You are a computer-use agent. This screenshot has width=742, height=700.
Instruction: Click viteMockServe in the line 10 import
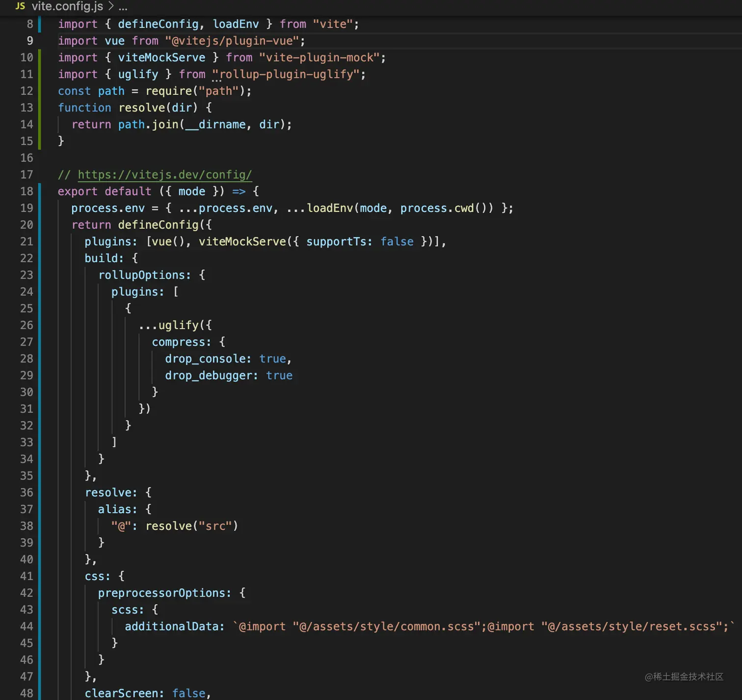click(161, 57)
